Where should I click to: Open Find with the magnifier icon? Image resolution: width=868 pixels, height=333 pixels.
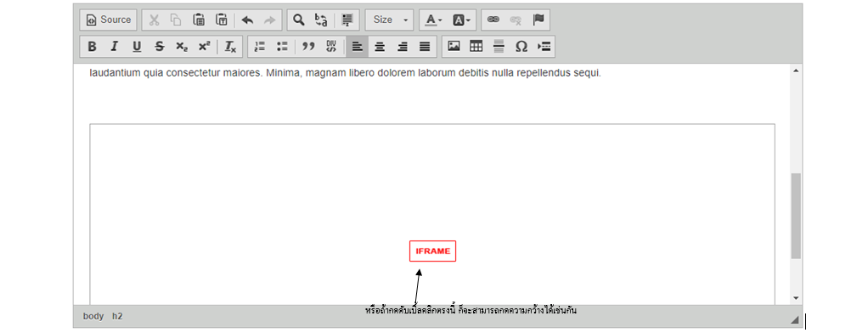[x=299, y=20]
